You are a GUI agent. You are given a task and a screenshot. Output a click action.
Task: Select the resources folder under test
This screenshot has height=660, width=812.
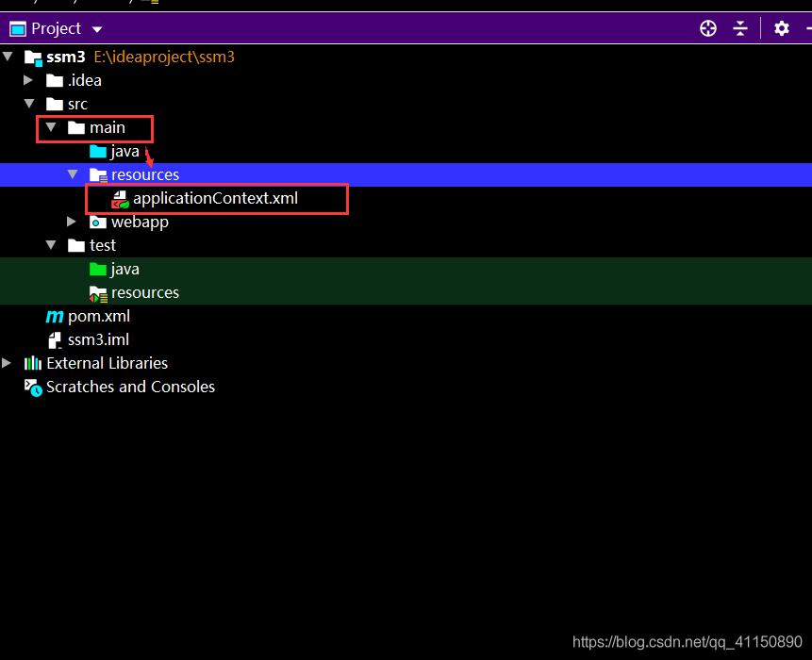click(x=144, y=292)
